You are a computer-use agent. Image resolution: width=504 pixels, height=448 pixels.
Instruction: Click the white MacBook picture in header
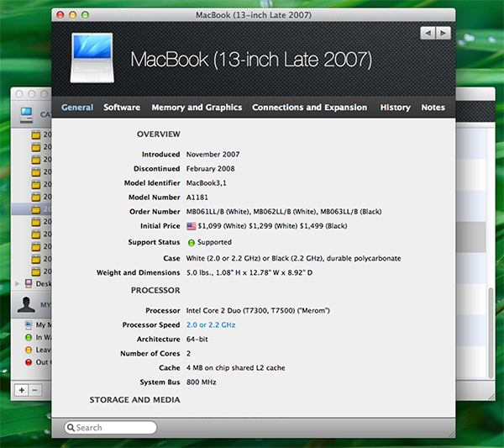click(x=92, y=58)
